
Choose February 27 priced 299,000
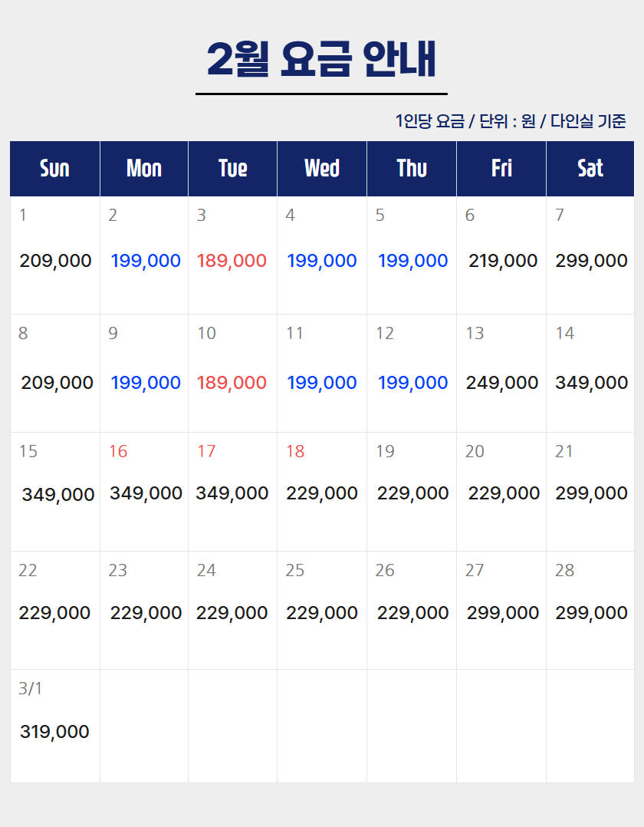point(502,613)
